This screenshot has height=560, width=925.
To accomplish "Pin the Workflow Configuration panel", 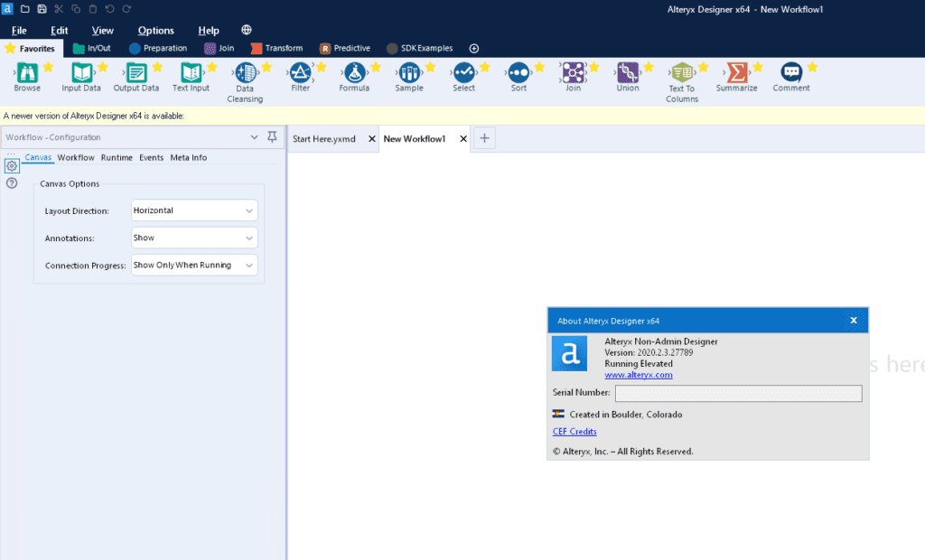I will point(272,137).
